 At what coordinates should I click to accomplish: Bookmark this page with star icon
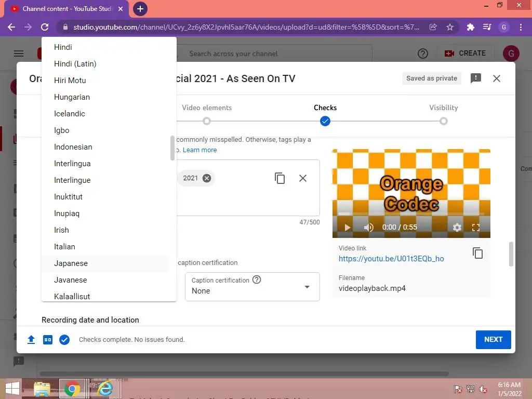[x=450, y=27]
